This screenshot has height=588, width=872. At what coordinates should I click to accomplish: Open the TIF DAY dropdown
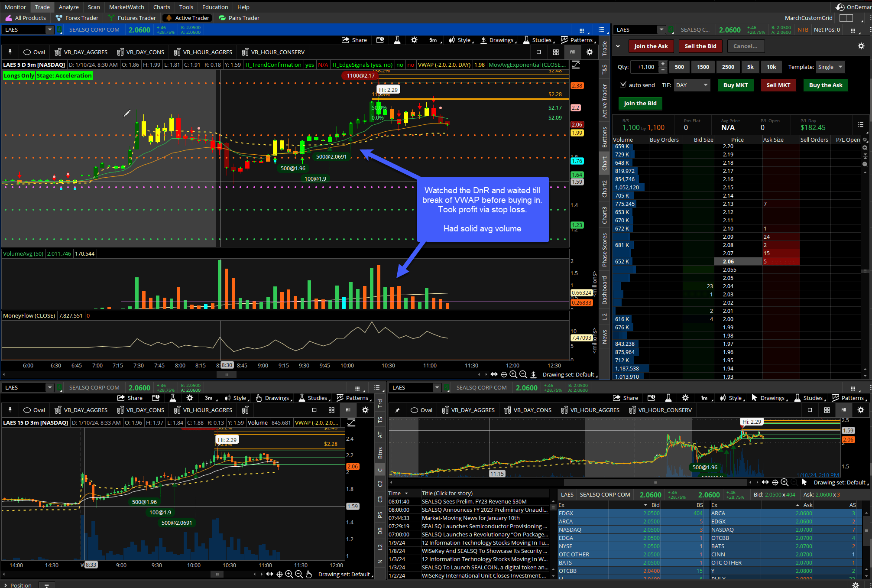tap(692, 85)
